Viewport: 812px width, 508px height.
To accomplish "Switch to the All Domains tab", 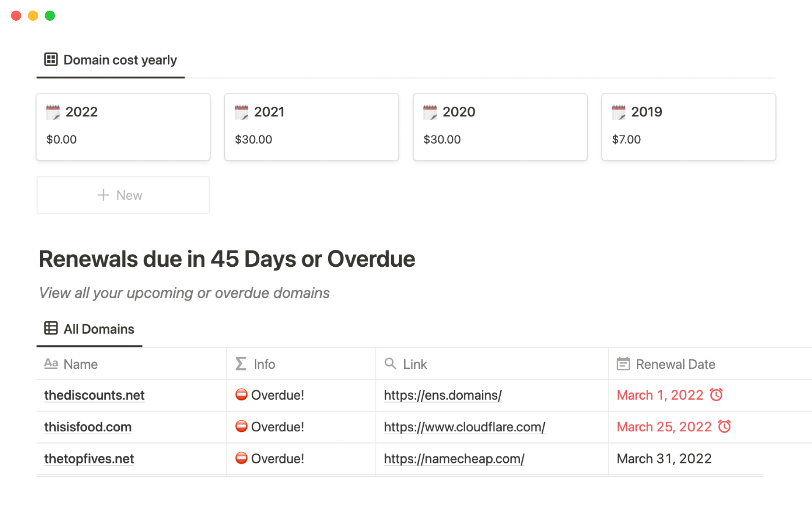I will click(x=99, y=329).
